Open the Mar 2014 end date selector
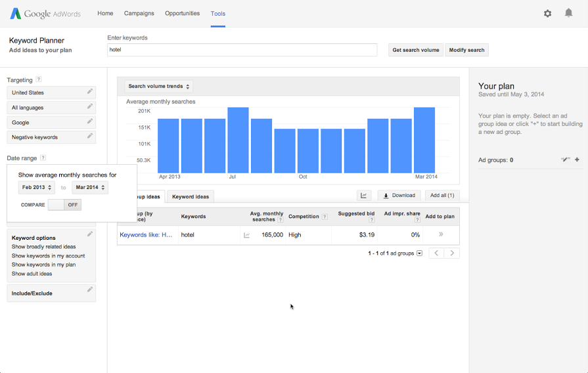Image resolution: width=588 pixels, height=373 pixels. (90, 188)
